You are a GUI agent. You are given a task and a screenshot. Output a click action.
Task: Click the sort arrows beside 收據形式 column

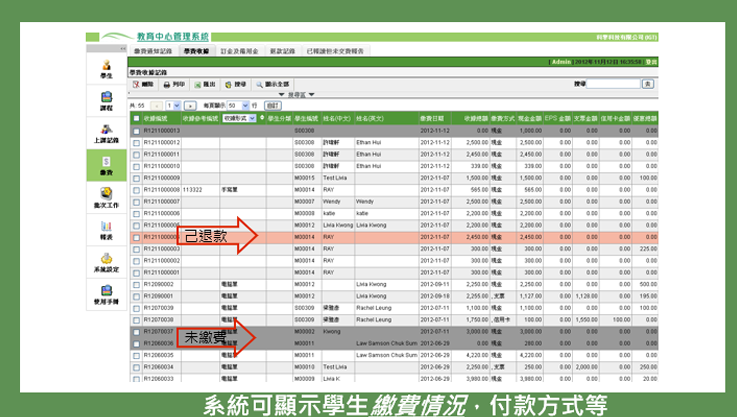coord(262,118)
